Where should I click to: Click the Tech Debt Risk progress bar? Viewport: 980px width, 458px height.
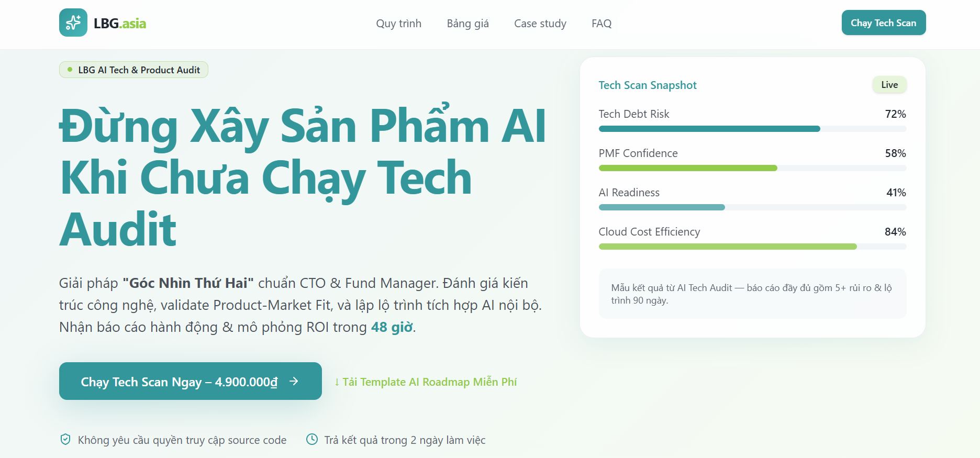tap(752, 129)
